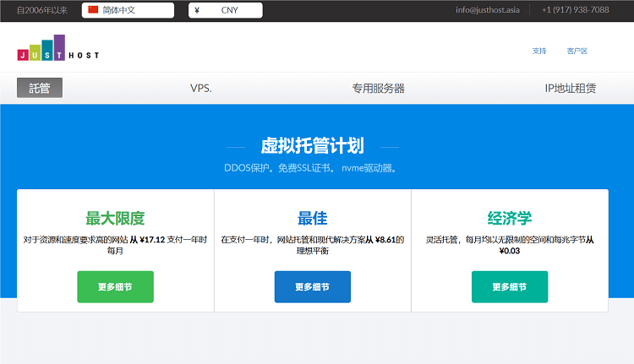Open the 简体中文 language dropdown
The image size is (634, 364).
pyautogui.click(x=128, y=10)
